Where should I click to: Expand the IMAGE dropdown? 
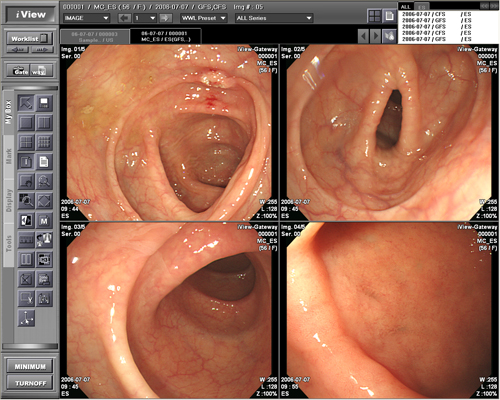point(86,18)
